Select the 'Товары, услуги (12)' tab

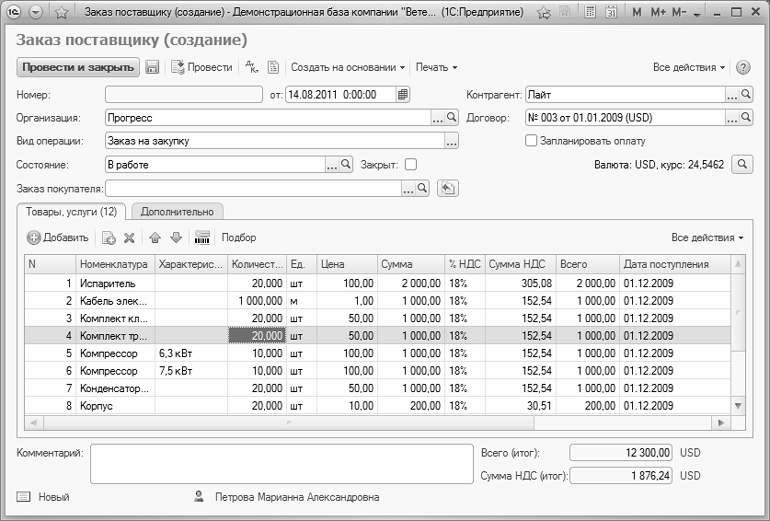click(72, 211)
